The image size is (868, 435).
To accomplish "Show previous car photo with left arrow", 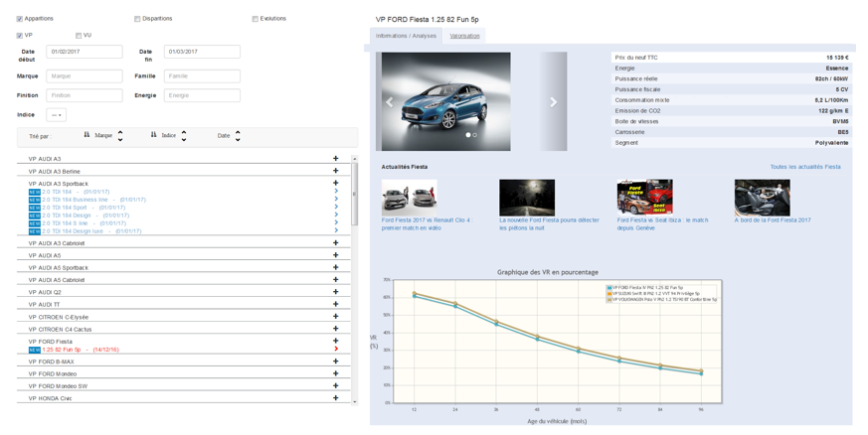I will pos(389,102).
